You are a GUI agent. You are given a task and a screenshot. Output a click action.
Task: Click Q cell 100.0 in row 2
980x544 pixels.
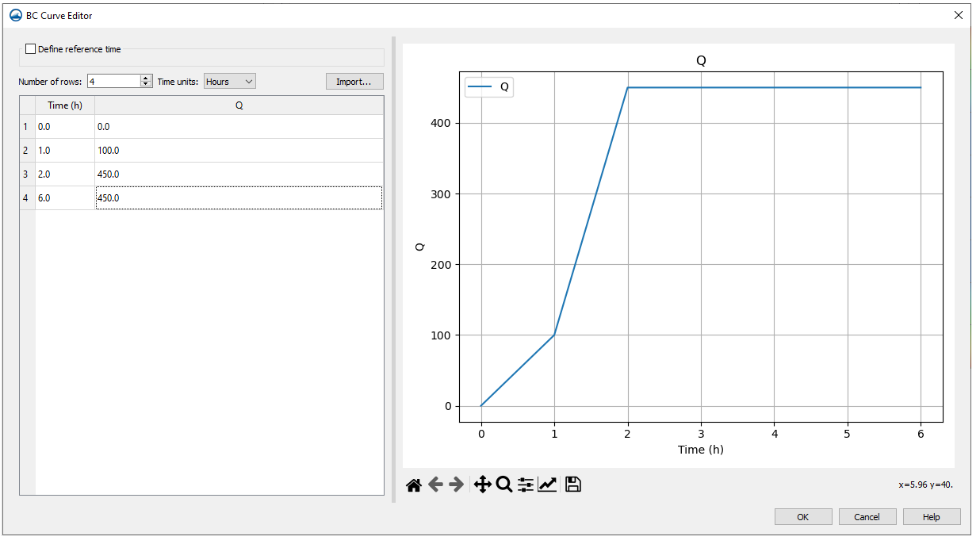click(x=239, y=151)
